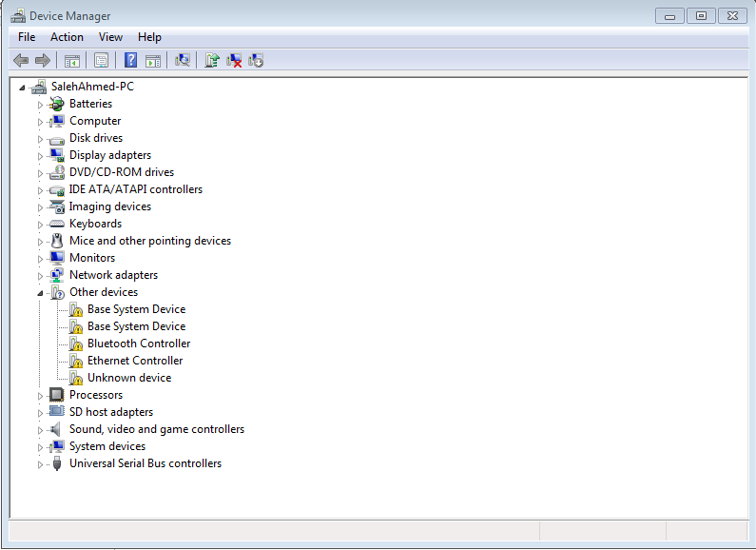Expand the Network adapters node

point(41,275)
